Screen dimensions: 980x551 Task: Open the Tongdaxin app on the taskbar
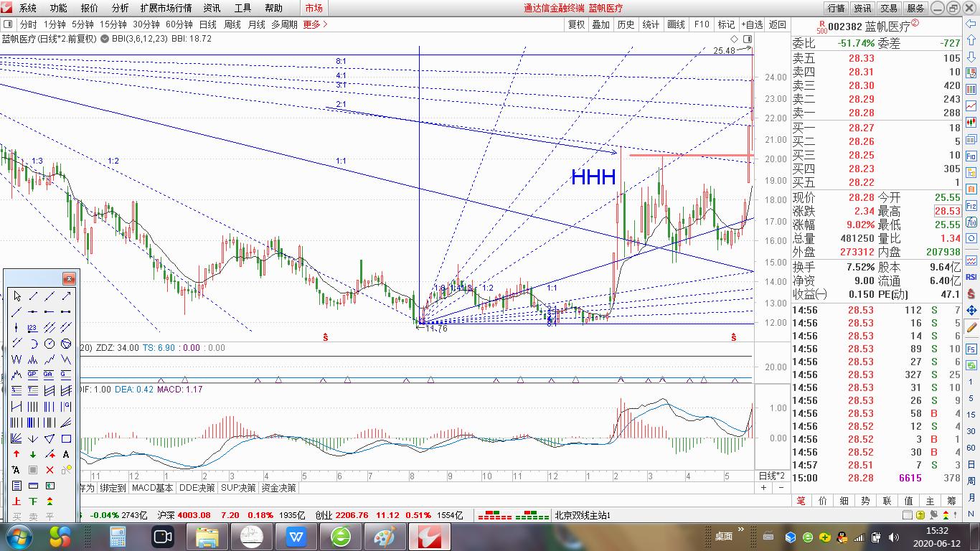(429, 536)
